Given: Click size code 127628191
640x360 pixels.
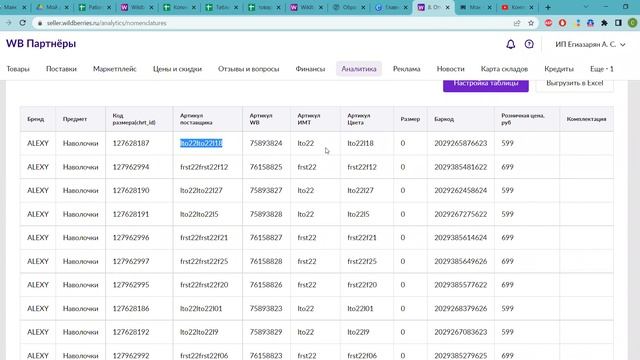Looking at the screenshot, I should tap(131, 214).
